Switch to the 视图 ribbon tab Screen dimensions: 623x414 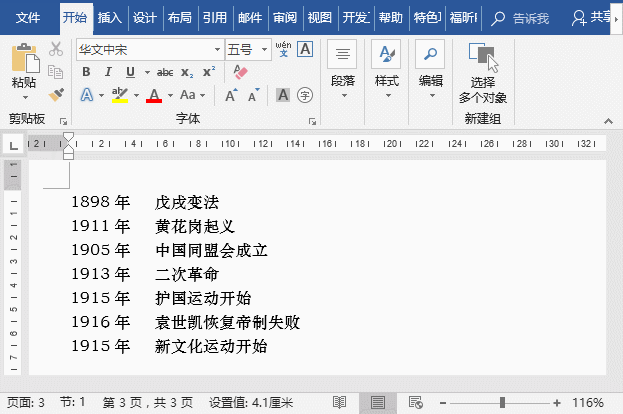coord(319,17)
